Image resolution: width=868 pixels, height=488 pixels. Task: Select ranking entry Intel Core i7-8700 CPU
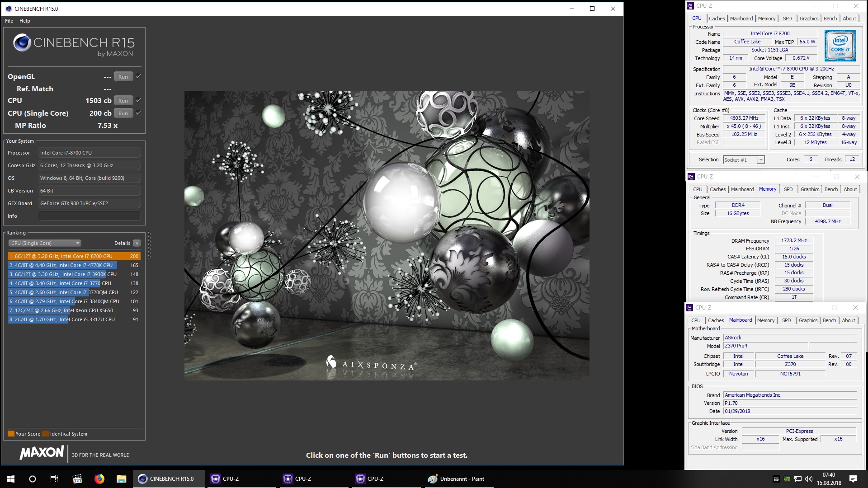pyautogui.click(x=74, y=256)
